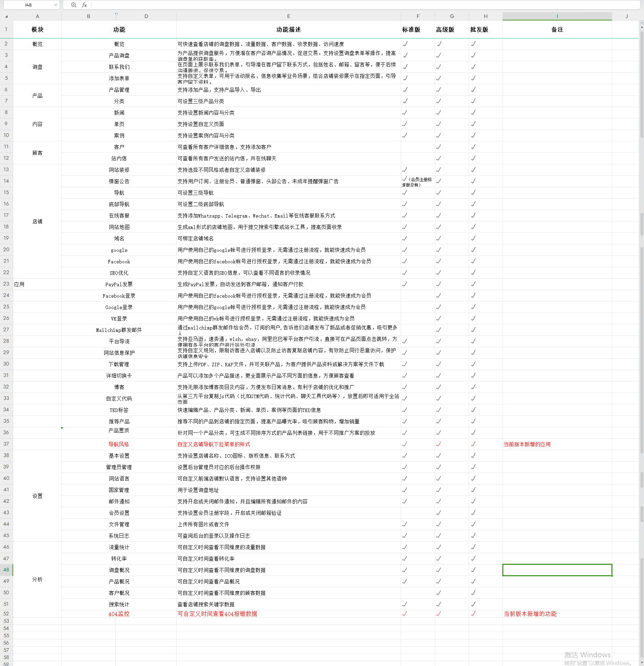The width and height of the screenshot is (644, 666).
Task: Click the 联系我们 function cell
Action: click(x=119, y=67)
